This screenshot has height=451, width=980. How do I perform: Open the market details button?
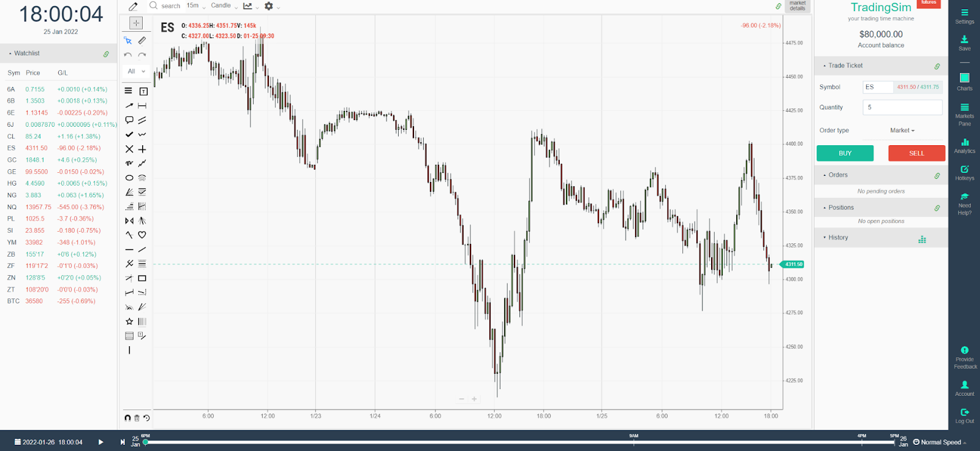[x=797, y=6]
